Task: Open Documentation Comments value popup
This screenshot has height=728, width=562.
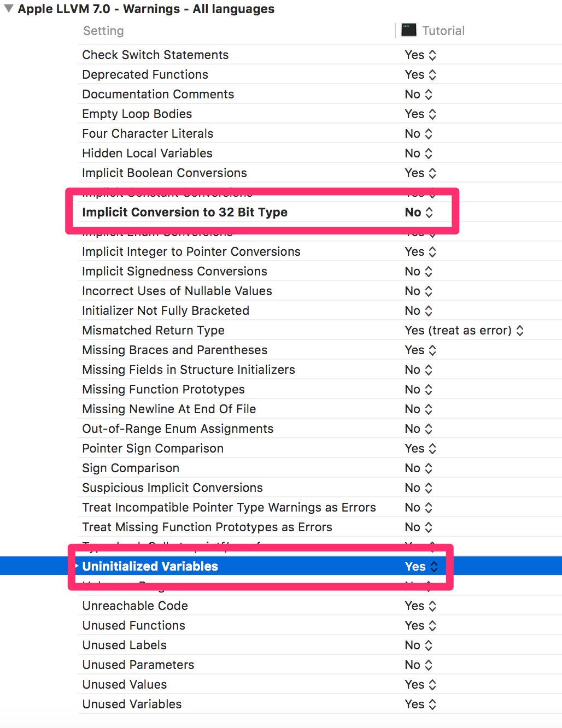Action: pyautogui.click(x=419, y=94)
